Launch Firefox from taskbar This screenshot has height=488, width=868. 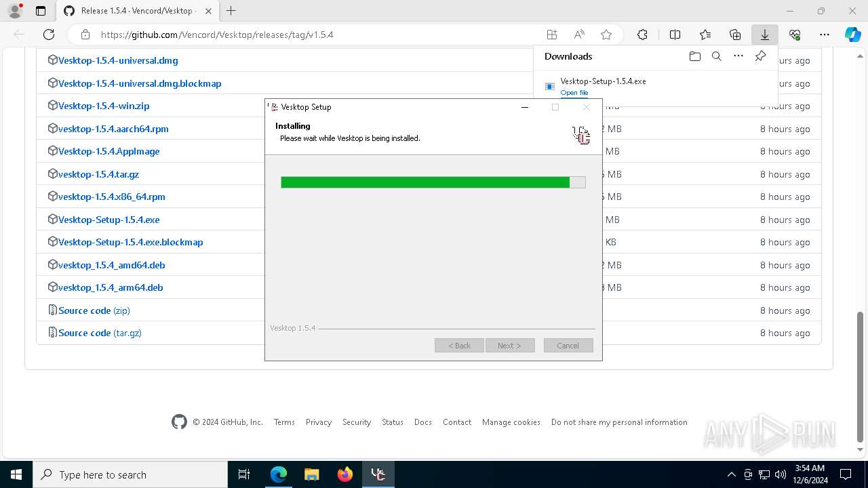[345, 474]
